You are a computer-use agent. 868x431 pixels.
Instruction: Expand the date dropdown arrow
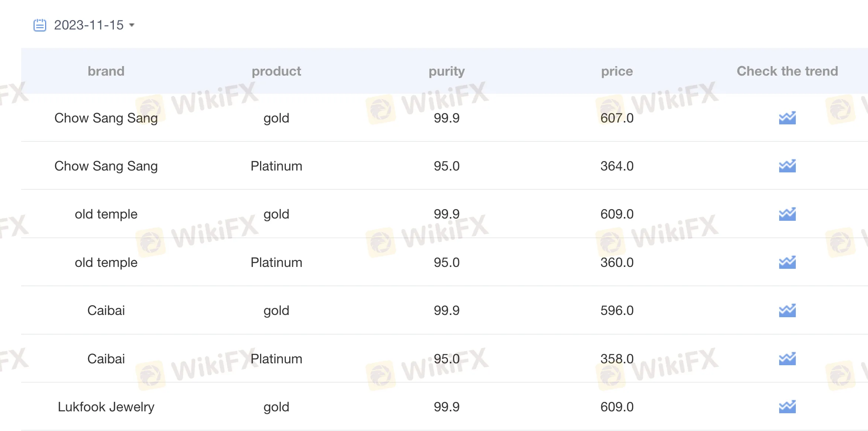pos(132,25)
